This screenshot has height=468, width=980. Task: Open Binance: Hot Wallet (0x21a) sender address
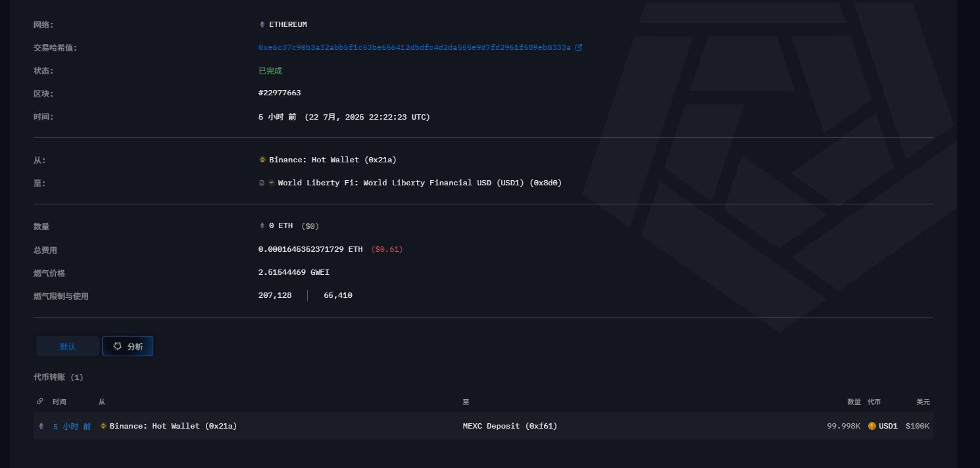point(333,160)
